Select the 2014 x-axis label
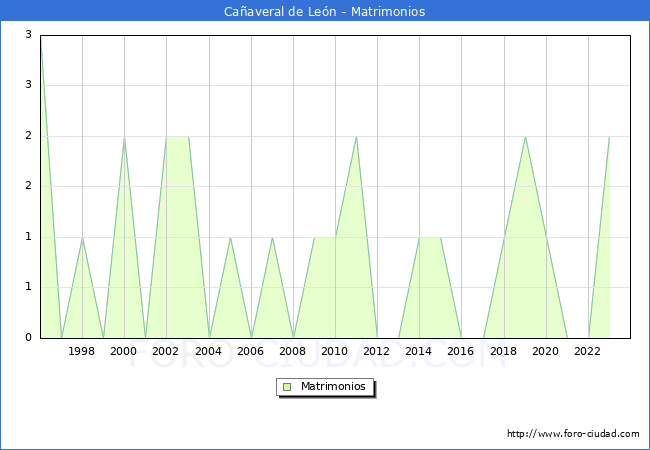The image size is (650, 450). pos(419,351)
